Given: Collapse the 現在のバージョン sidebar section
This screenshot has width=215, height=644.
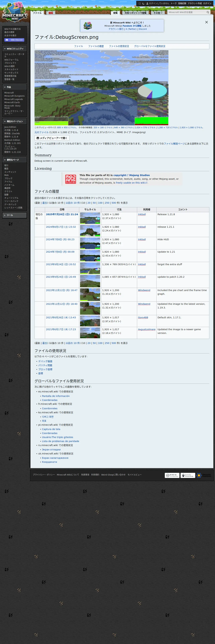Looking at the screenshot, I should (x=15, y=122).
